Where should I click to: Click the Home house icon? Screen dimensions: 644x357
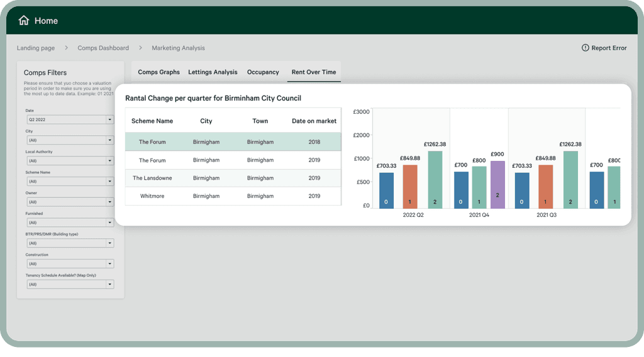tap(24, 20)
